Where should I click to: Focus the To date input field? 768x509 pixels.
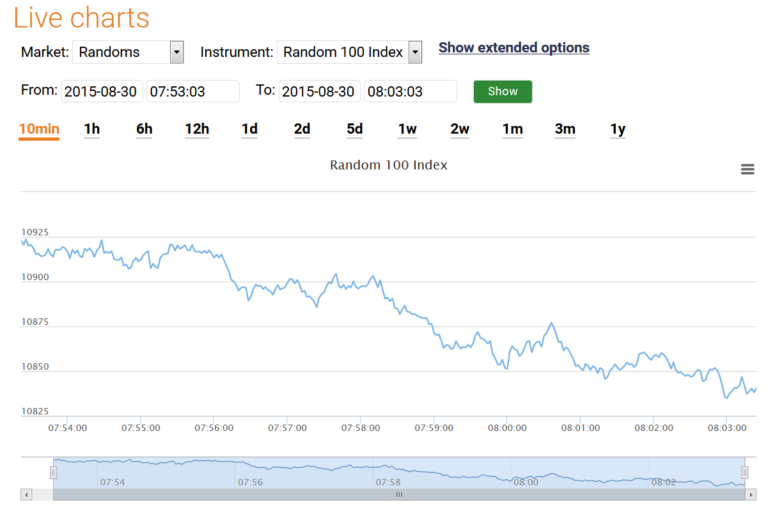pos(319,91)
